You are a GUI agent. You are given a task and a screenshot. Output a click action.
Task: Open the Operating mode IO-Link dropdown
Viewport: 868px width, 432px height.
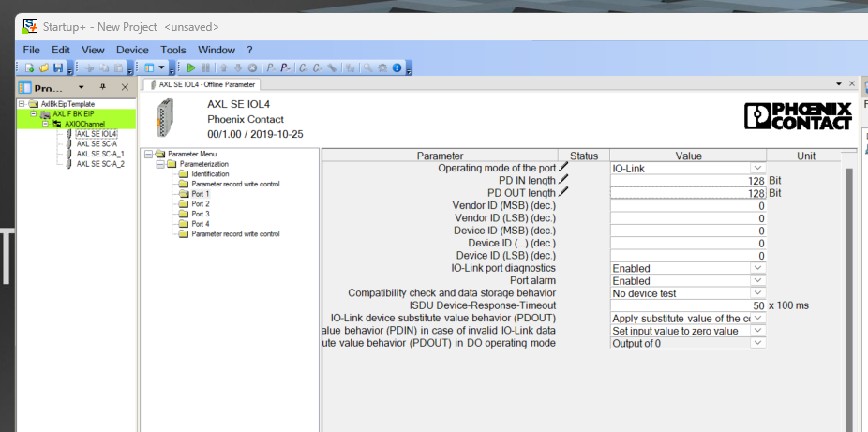point(757,168)
